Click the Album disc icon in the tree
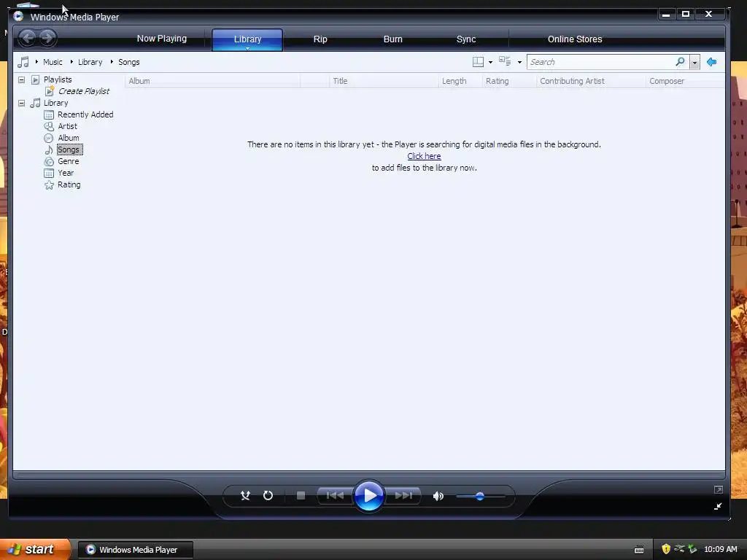747x560 pixels. 49,138
